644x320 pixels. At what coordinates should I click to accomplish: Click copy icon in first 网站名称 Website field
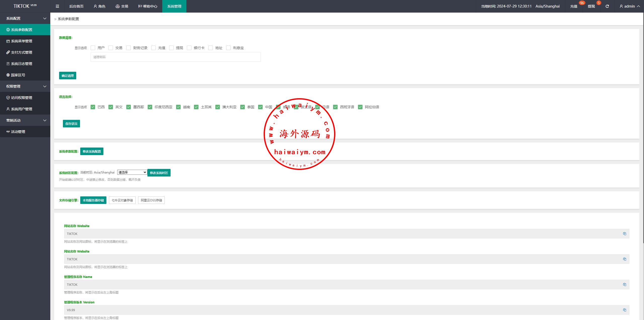624,234
